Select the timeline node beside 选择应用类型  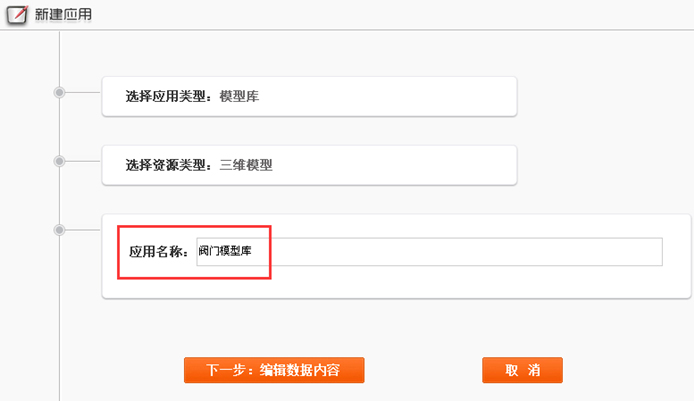point(59,93)
